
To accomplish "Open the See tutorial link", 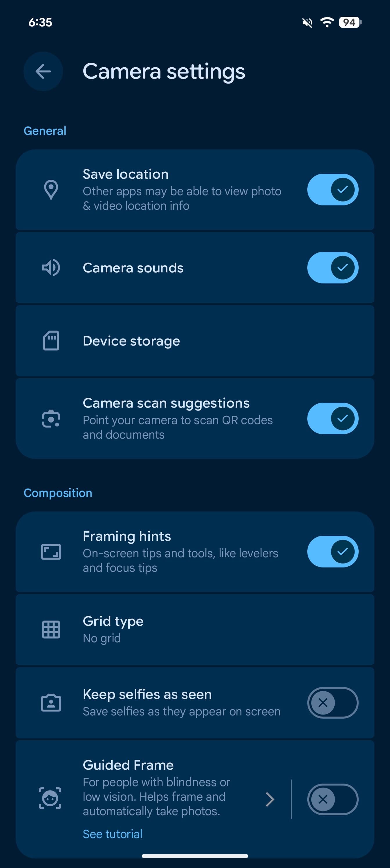I will pyautogui.click(x=113, y=834).
